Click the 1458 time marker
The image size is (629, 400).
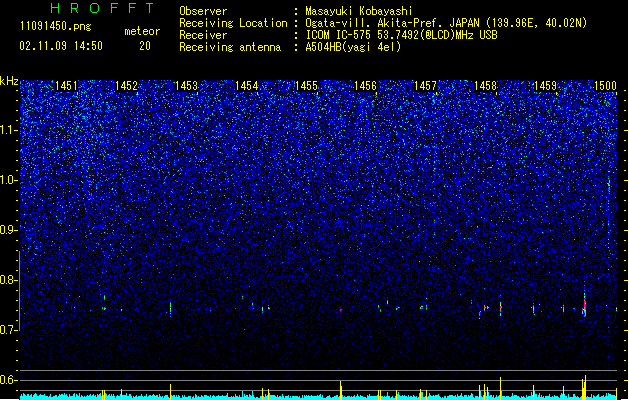(485, 86)
